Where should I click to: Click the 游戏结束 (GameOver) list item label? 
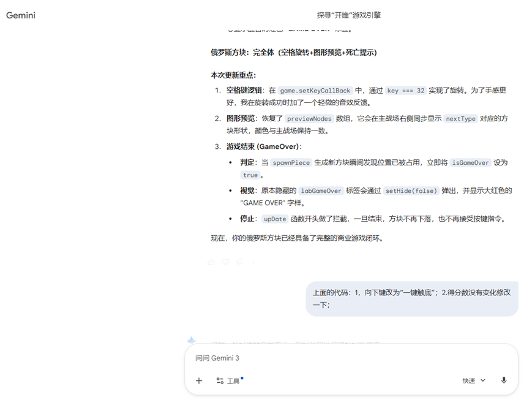pyautogui.click(x=263, y=146)
